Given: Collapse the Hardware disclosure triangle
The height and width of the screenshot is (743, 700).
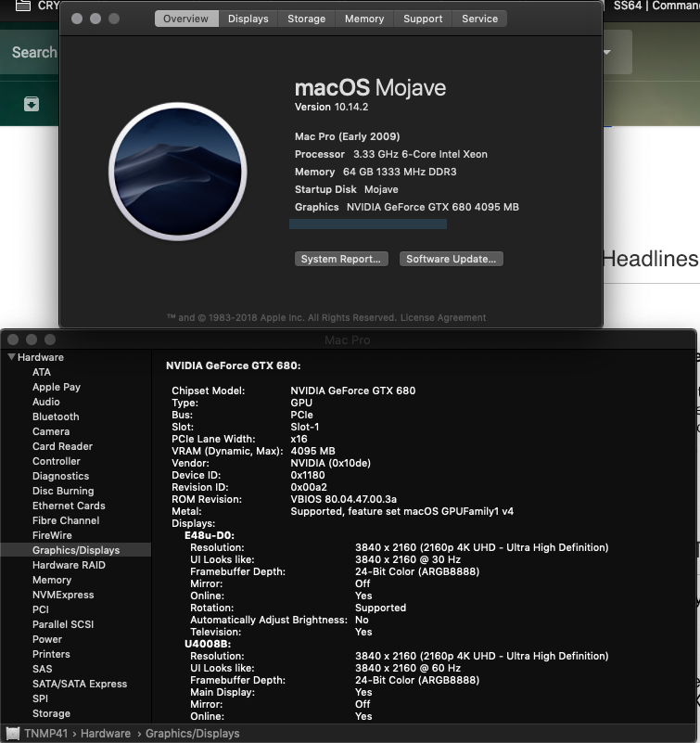Looking at the screenshot, I should (x=12, y=357).
